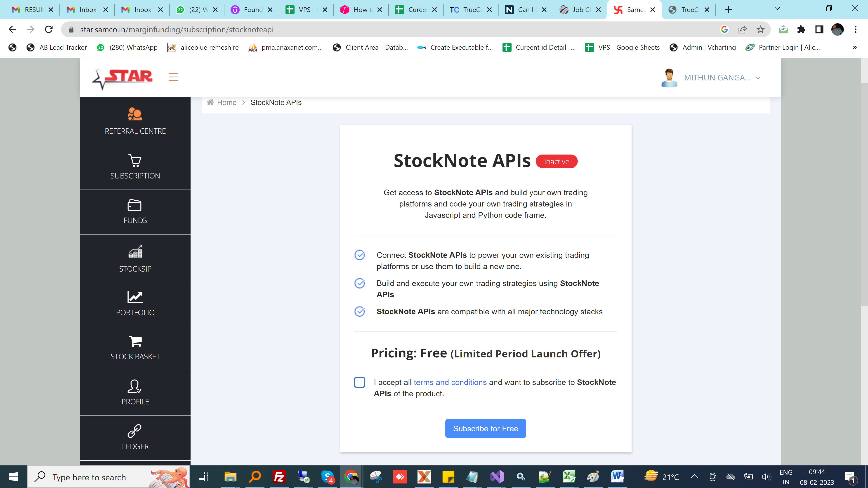This screenshot has width=868, height=488.
Task: Reload the page with refresh button
Action: tap(49, 30)
